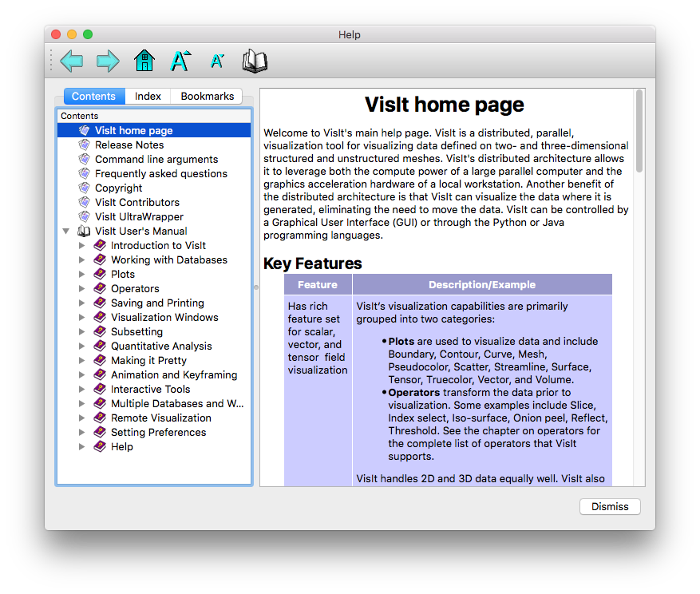Click the toolbar drag handle dots
Screen dimensions: 700x594
(51, 61)
